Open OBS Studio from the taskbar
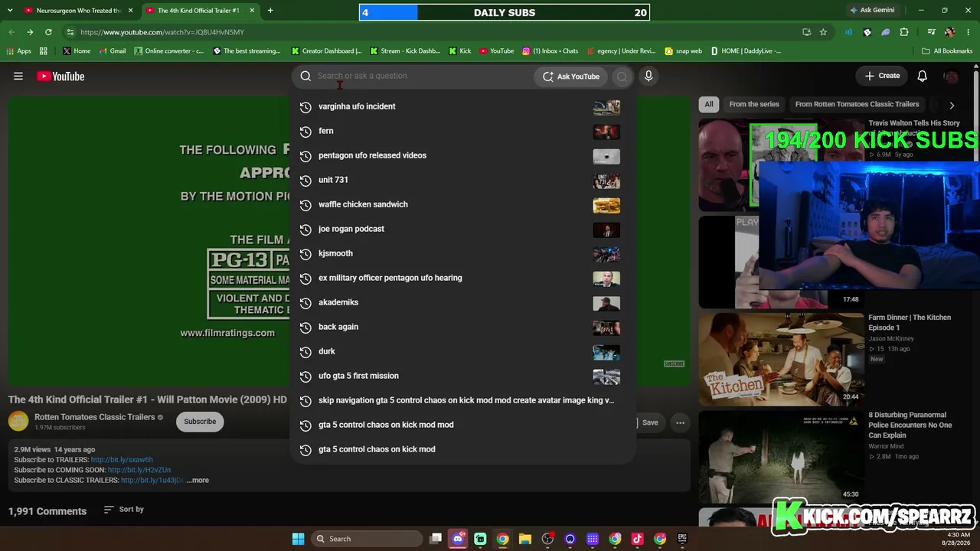The width and height of the screenshot is (980, 551). (547, 539)
